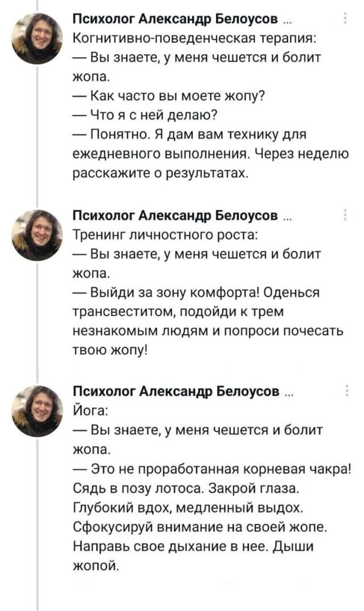Open the three-dot menu on the Йога post
Screen dimensions: 364x611
coord(346,390)
